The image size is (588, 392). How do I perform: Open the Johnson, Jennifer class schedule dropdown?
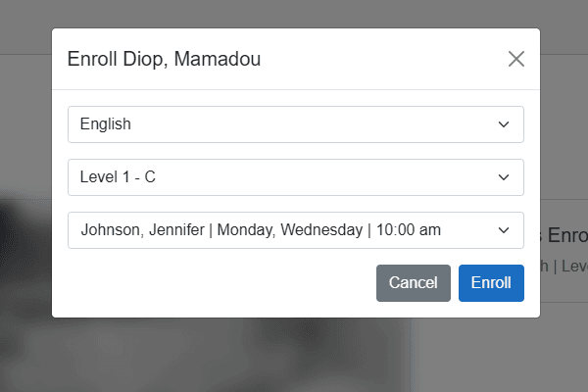pos(296,230)
